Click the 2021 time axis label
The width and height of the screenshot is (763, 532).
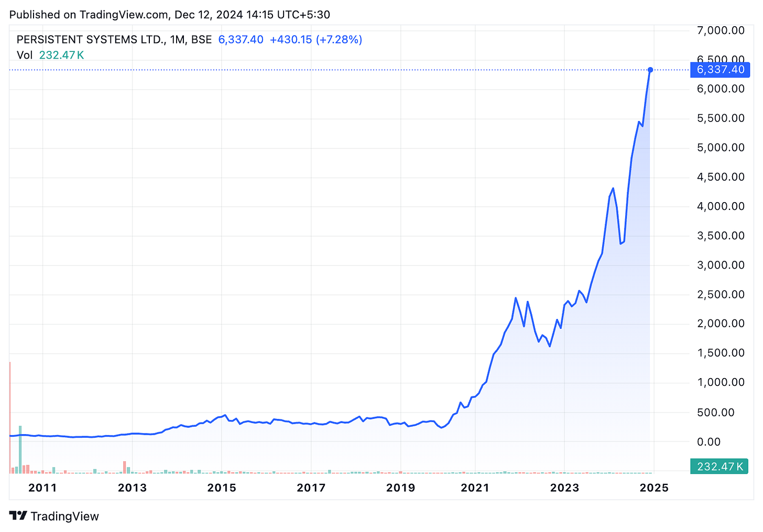pos(475,488)
